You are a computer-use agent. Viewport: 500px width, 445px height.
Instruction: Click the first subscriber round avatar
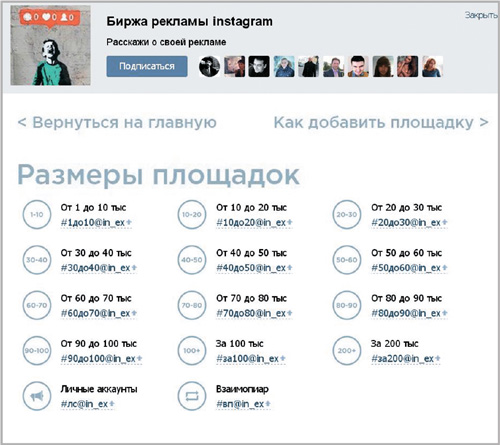pos(209,66)
